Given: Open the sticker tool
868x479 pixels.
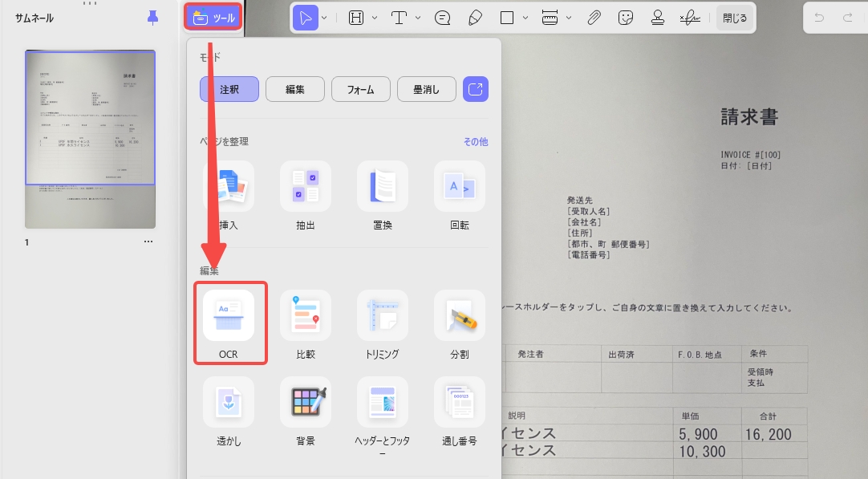Looking at the screenshot, I should coord(626,18).
